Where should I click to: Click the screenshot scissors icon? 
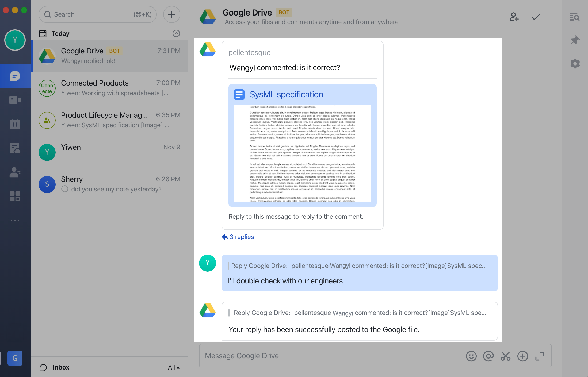coord(505,356)
